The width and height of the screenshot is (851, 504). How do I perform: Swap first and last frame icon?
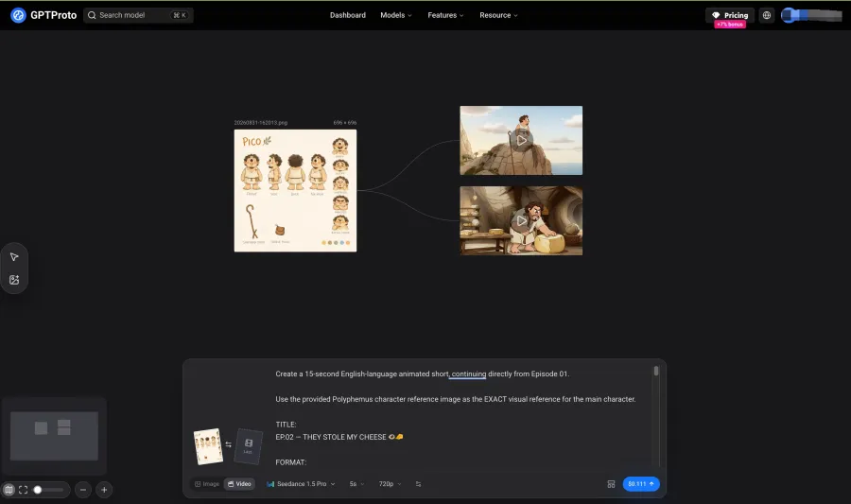pyautogui.click(x=229, y=444)
